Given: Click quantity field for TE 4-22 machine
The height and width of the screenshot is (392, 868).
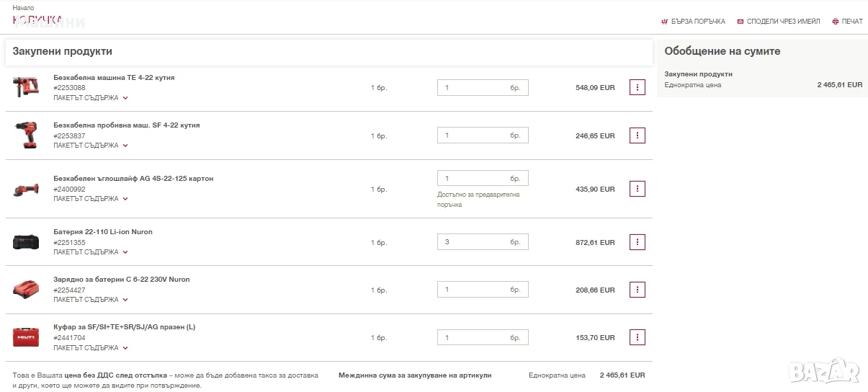Looking at the screenshot, I should click(483, 88).
